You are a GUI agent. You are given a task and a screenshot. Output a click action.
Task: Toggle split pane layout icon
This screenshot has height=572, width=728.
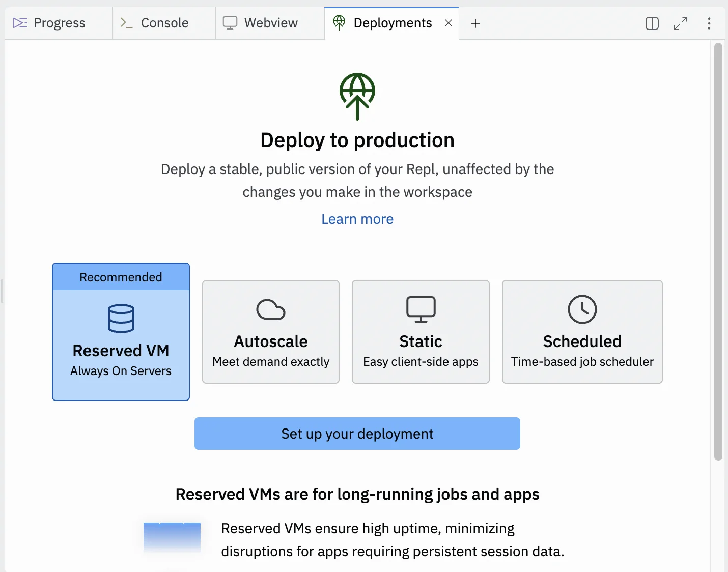click(652, 23)
